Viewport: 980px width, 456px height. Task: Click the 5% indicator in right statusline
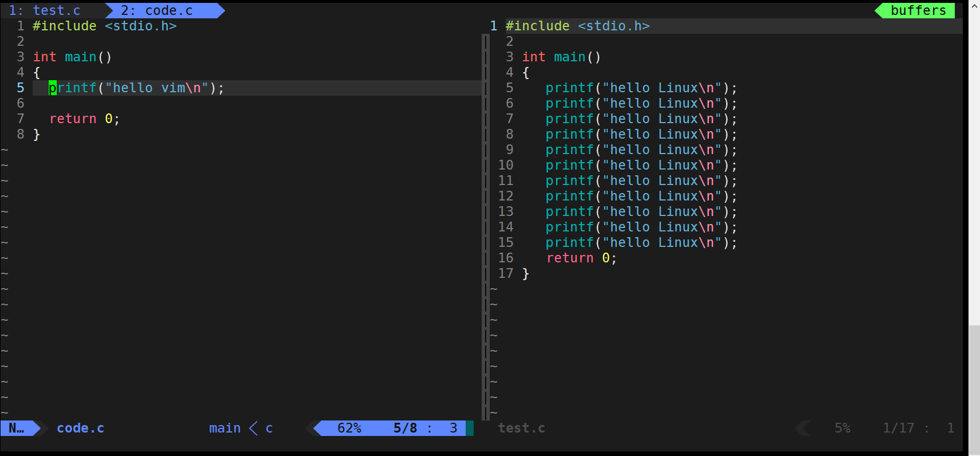843,428
